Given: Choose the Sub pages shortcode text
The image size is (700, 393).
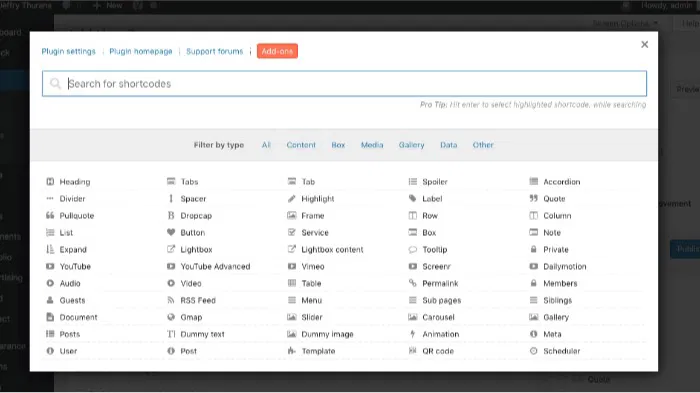Looking at the screenshot, I should pyautogui.click(x=442, y=300).
